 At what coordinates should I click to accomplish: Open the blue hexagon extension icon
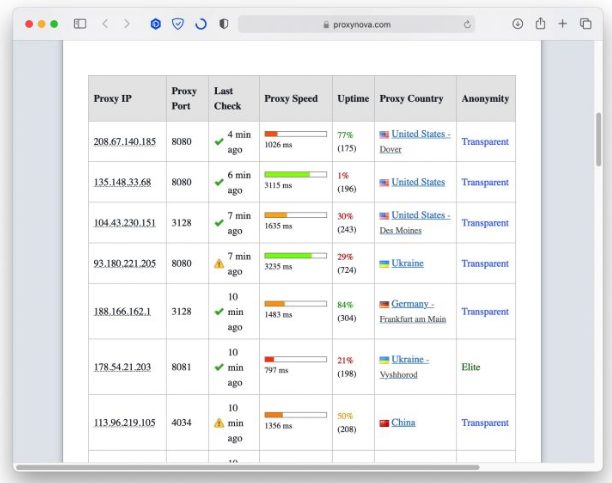click(x=155, y=24)
